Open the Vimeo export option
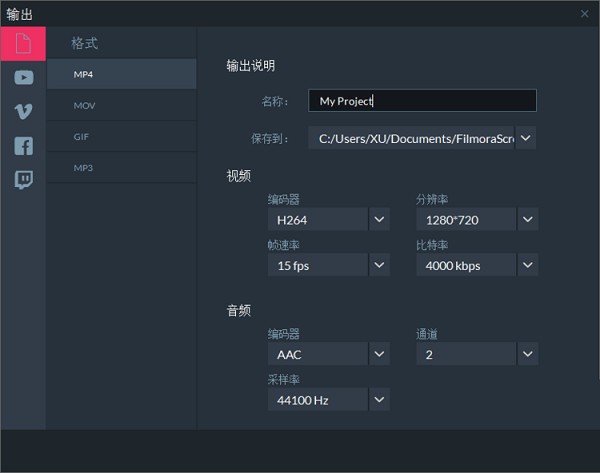The height and width of the screenshot is (473, 600). (x=23, y=111)
